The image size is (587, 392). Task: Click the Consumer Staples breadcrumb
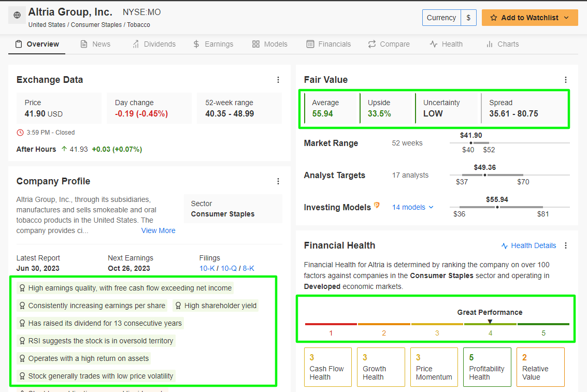click(96, 25)
